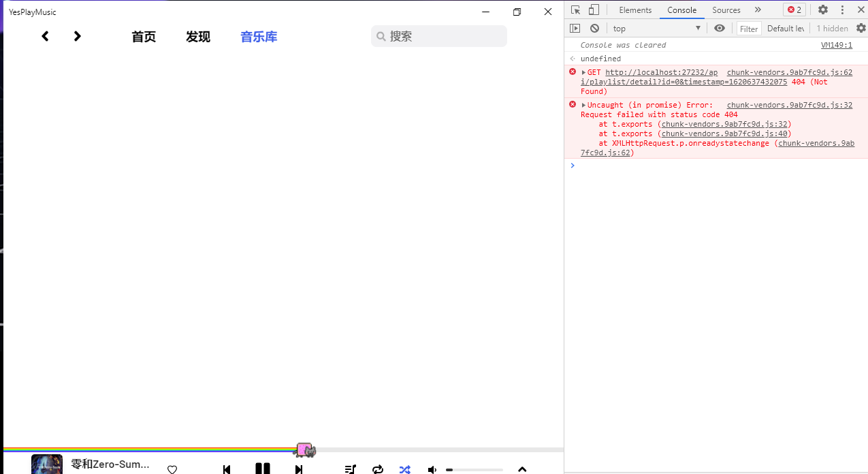
Task: Click the Nyan Cat progress slider thumb
Action: click(304, 449)
